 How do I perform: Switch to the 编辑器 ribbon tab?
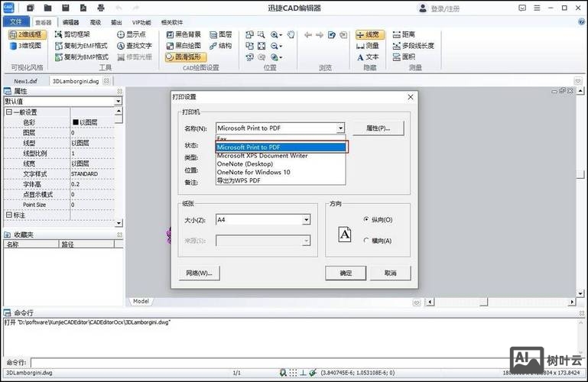point(70,22)
